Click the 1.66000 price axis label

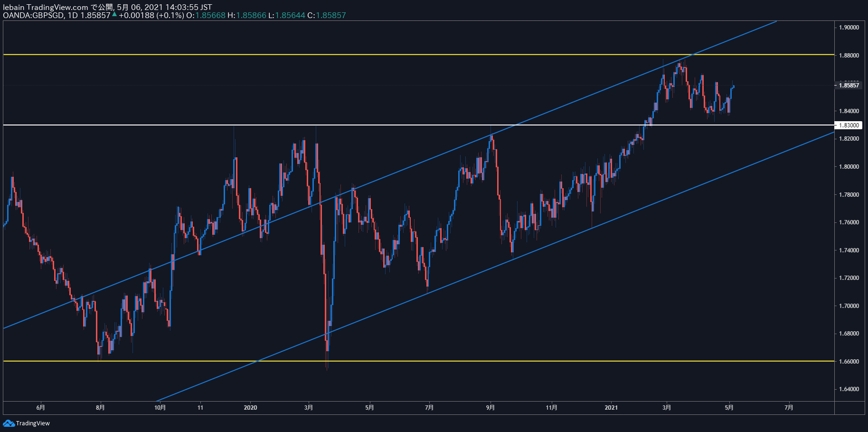coord(849,362)
